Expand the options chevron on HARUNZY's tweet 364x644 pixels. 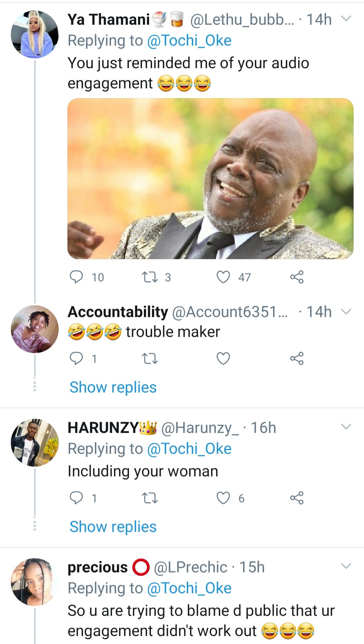point(346,427)
